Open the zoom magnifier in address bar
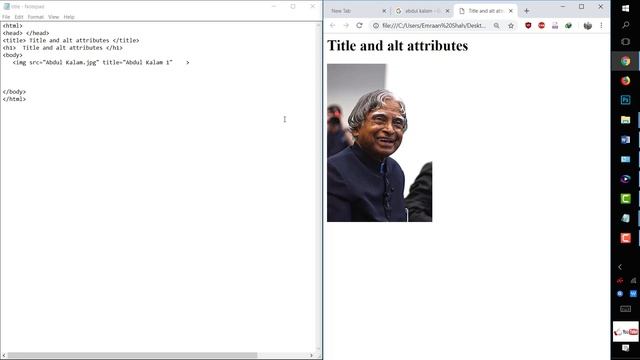The image size is (640, 360). 496,25
